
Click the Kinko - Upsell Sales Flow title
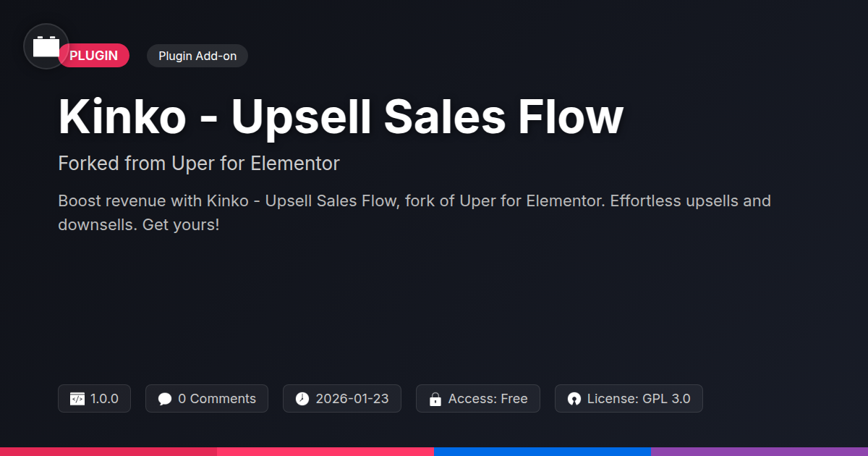(341, 117)
